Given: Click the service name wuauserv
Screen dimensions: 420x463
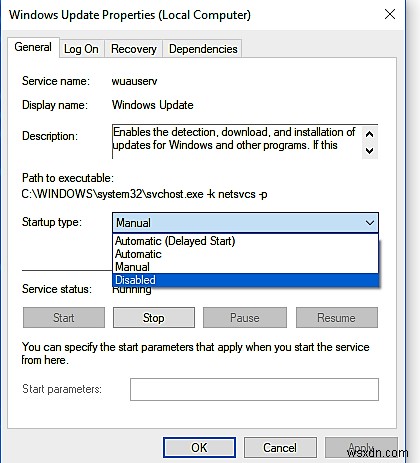Looking at the screenshot, I should click(x=134, y=81).
